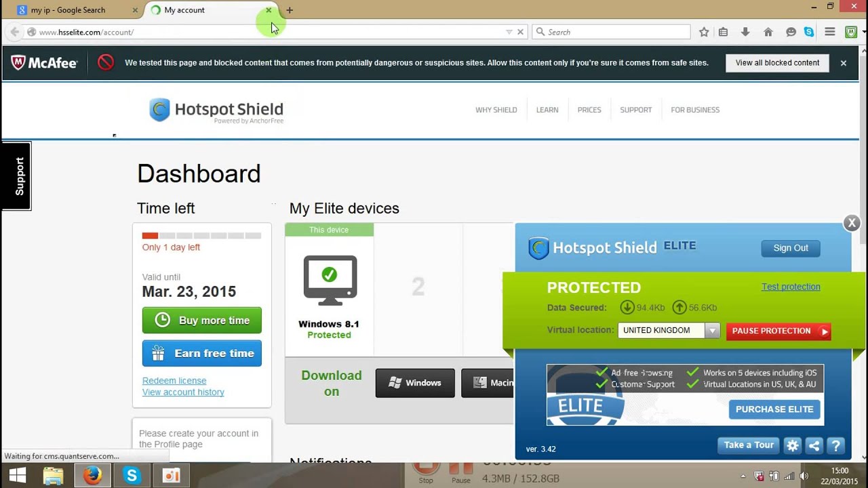
Task: Click the recorder Pause button
Action: pos(461,472)
